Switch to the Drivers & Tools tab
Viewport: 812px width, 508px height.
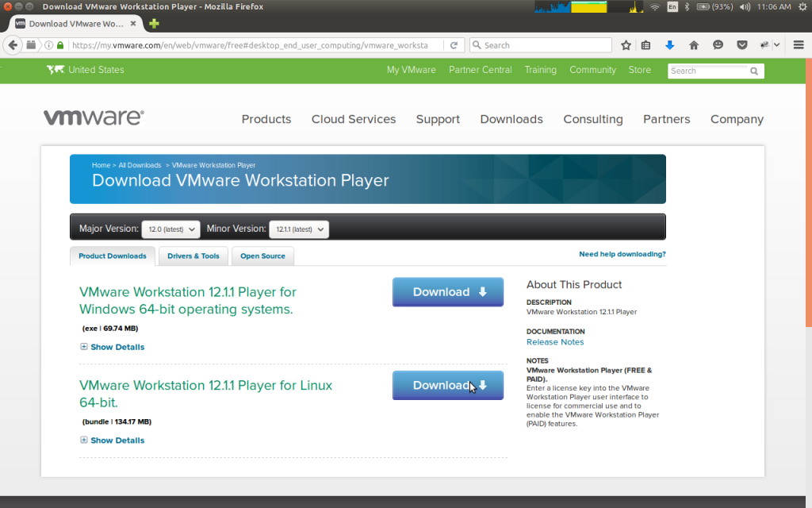(x=193, y=256)
